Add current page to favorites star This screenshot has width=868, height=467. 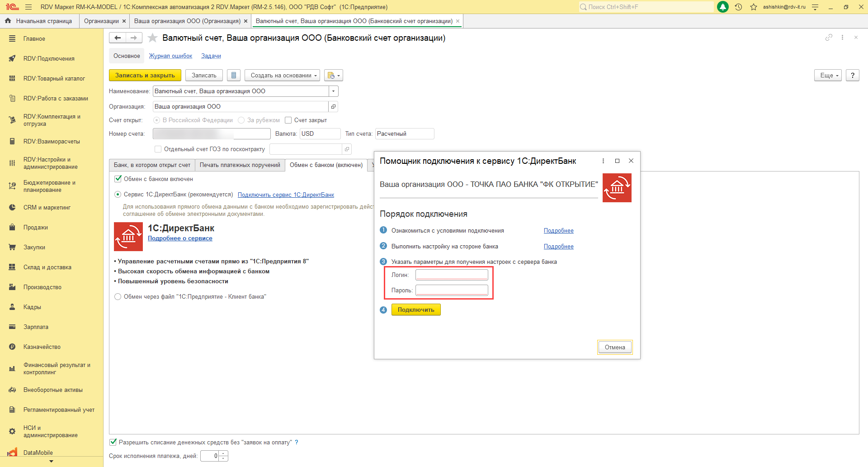tap(153, 38)
